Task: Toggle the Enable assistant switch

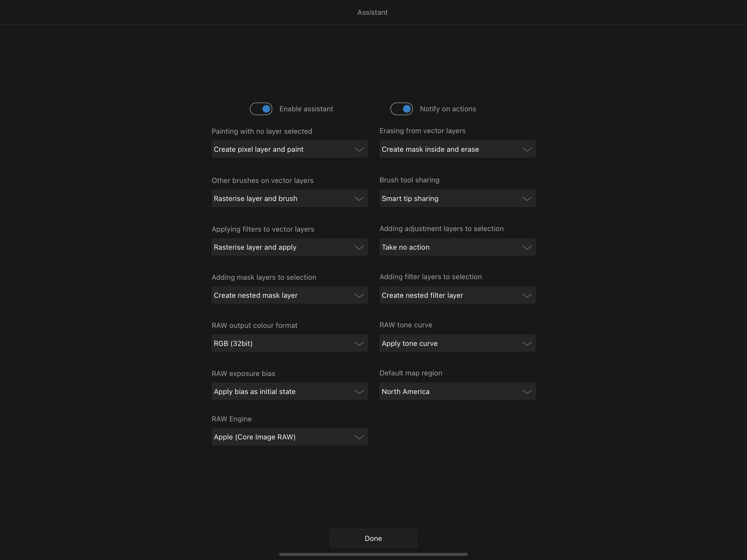Action: 261,109
